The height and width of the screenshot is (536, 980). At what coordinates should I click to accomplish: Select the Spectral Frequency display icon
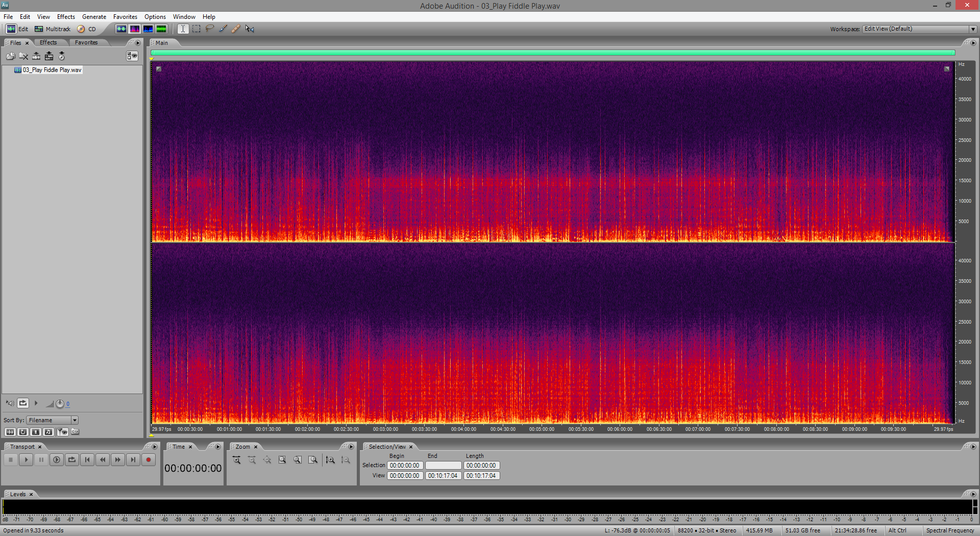coord(134,29)
